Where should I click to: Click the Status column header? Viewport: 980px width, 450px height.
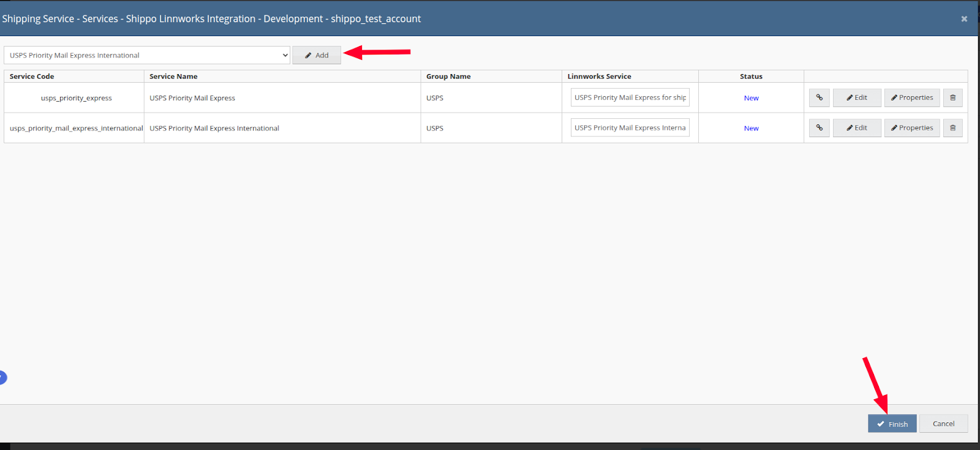[x=751, y=77]
